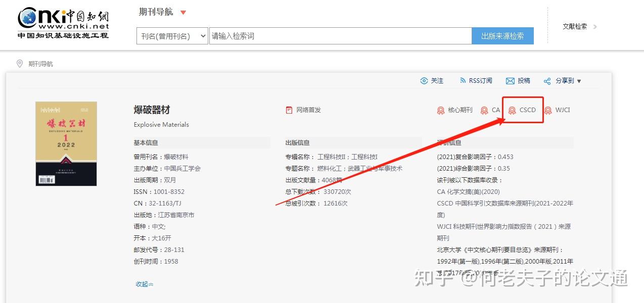Click the 核心期刊 core journal badge

[454, 110]
